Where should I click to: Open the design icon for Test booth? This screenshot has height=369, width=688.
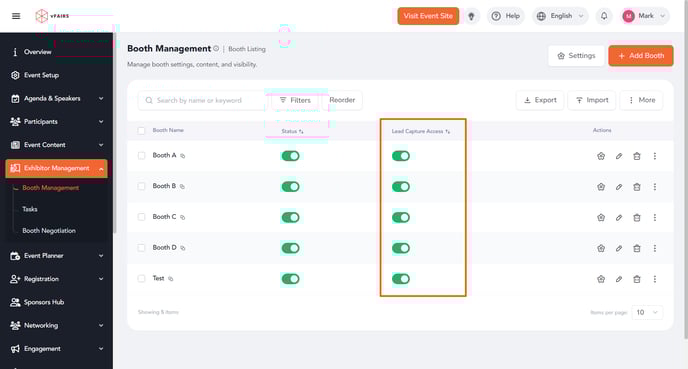pos(601,279)
